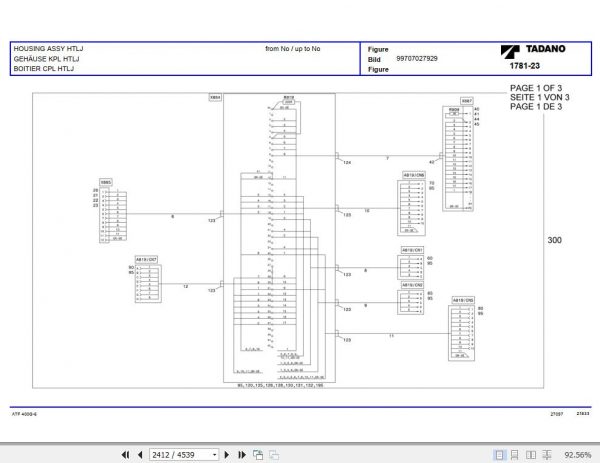Click the greyed go to next view icon
The image size is (600, 463).
pos(274,455)
